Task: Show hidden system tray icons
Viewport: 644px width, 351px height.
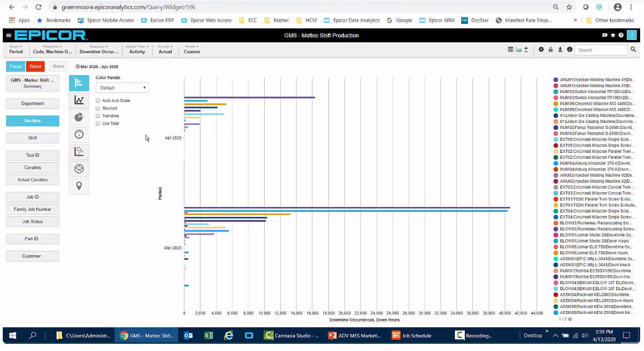Action: 555,335
